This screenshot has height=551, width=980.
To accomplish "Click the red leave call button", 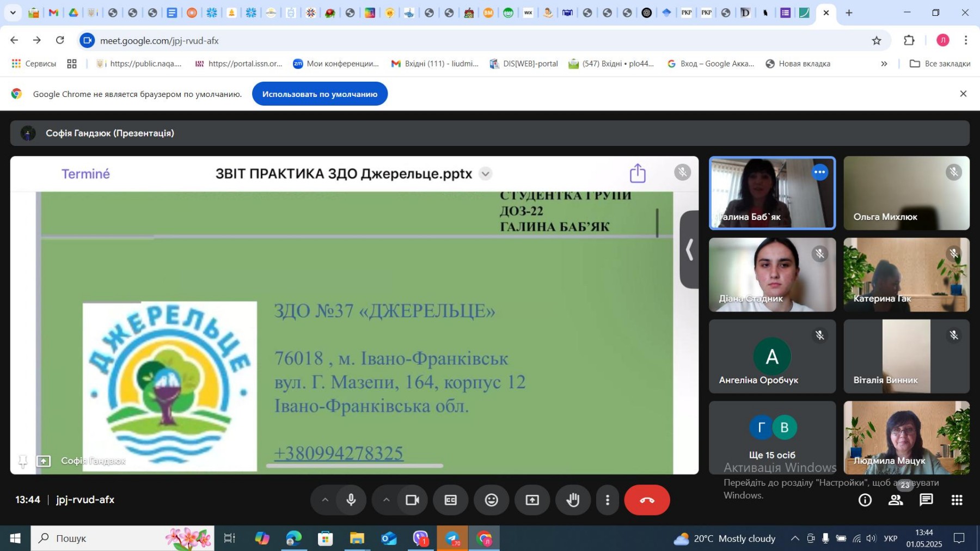I will click(x=646, y=500).
